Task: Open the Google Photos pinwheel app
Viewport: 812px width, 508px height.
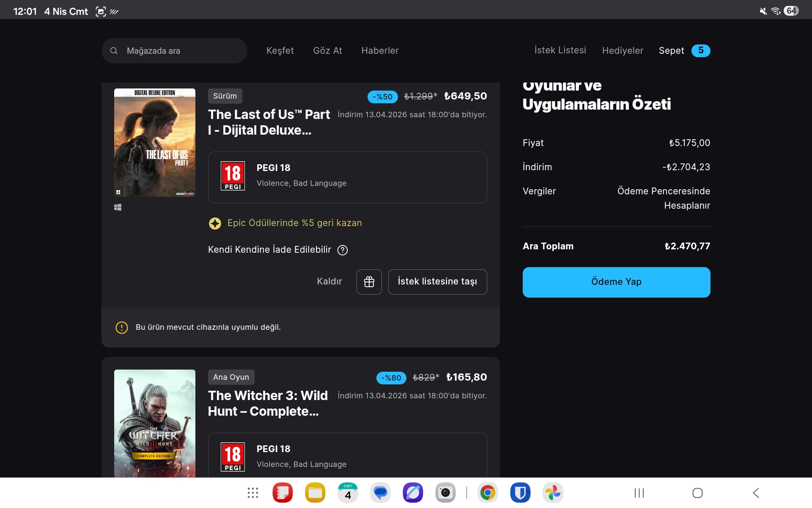Action: (x=553, y=493)
